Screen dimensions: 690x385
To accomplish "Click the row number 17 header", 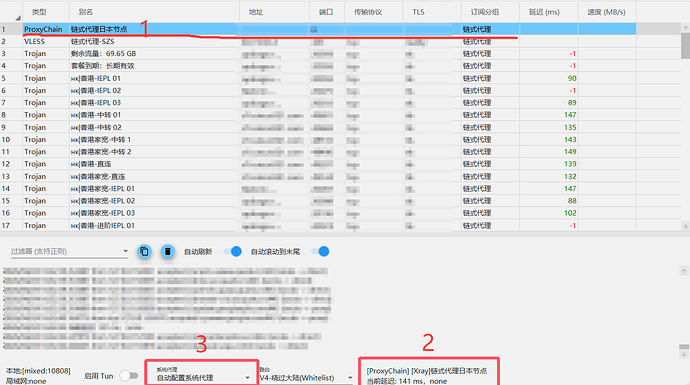I will pyautogui.click(x=11, y=225).
